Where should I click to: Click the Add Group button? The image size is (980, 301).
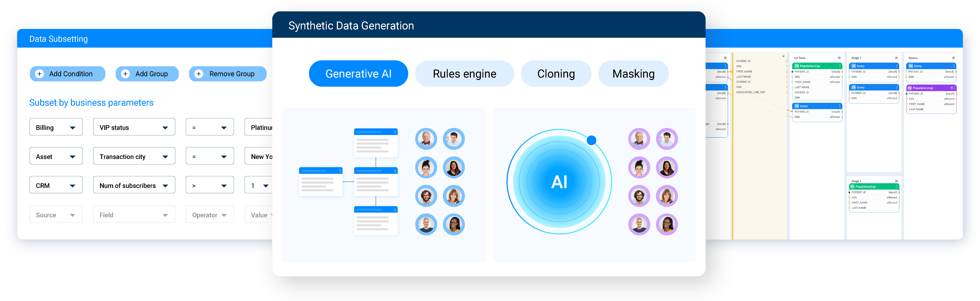tap(147, 74)
